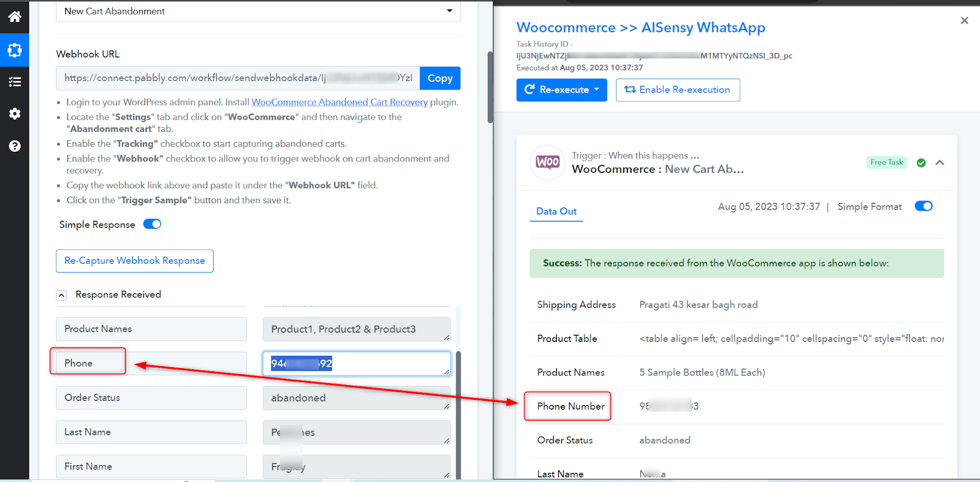Viewport: 980px width, 482px height.
Task: Click the Phone label field
Action: [x=151, y=363]
